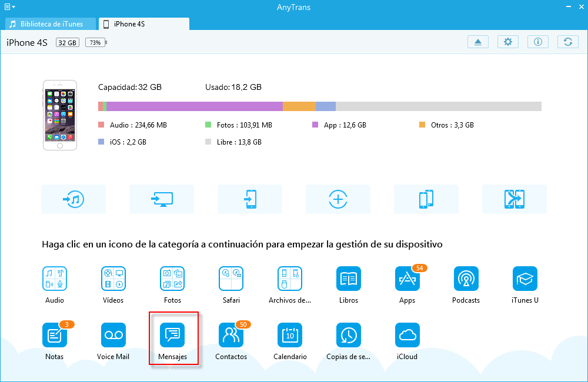Click the Fotos legend green swatch

point(208,125)
